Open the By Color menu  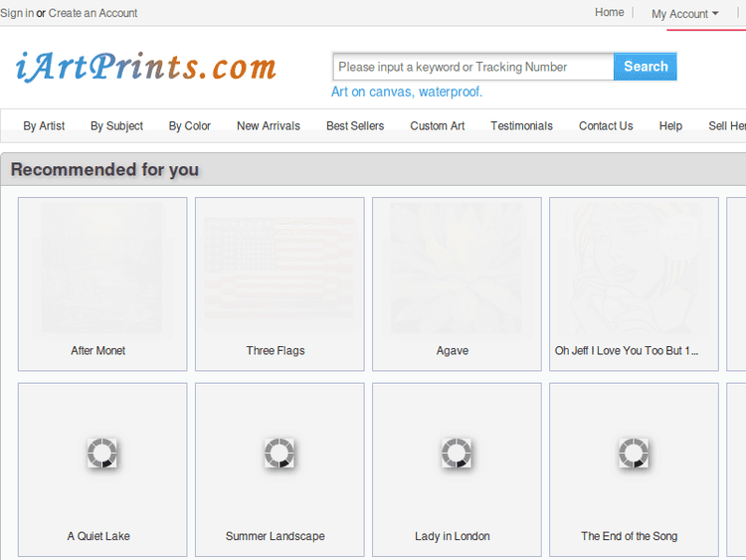tap(189, 126)
